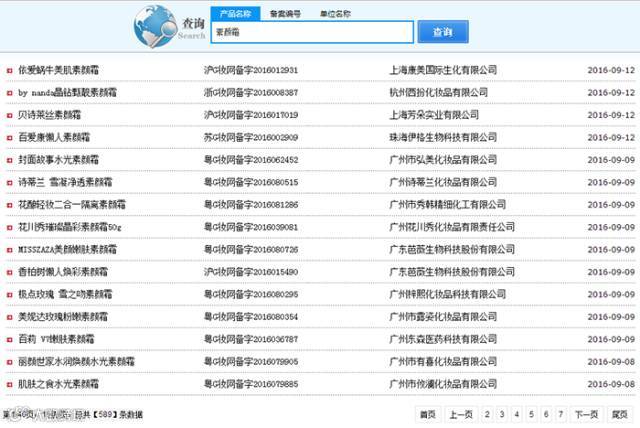Jump to page 3 in pagination
This screenshot has width=640, height=428.
pos(502,415)
